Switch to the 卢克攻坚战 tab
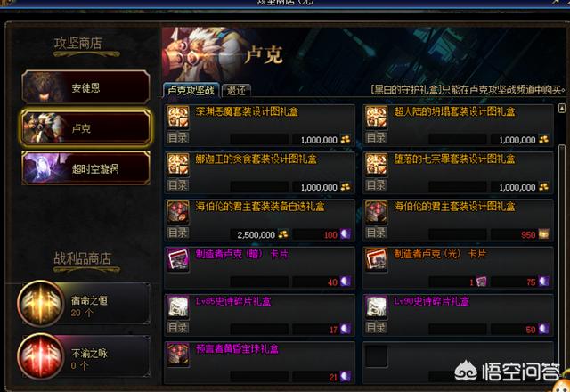Viewport: 570px width, 392px height. [x=191, y=90]
